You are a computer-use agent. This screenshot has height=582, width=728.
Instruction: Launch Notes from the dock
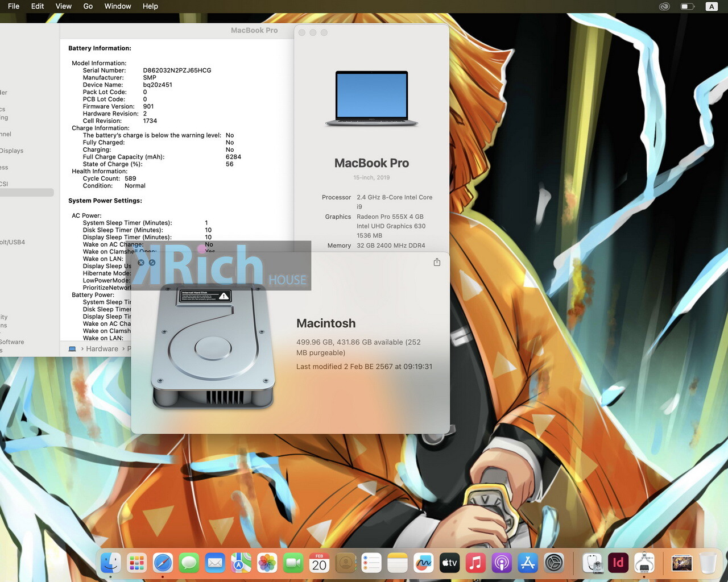coord(398,563)
